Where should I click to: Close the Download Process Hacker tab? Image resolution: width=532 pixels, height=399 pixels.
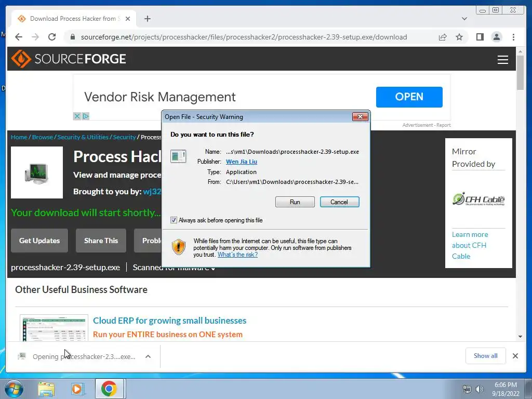[x=128, y=19]
